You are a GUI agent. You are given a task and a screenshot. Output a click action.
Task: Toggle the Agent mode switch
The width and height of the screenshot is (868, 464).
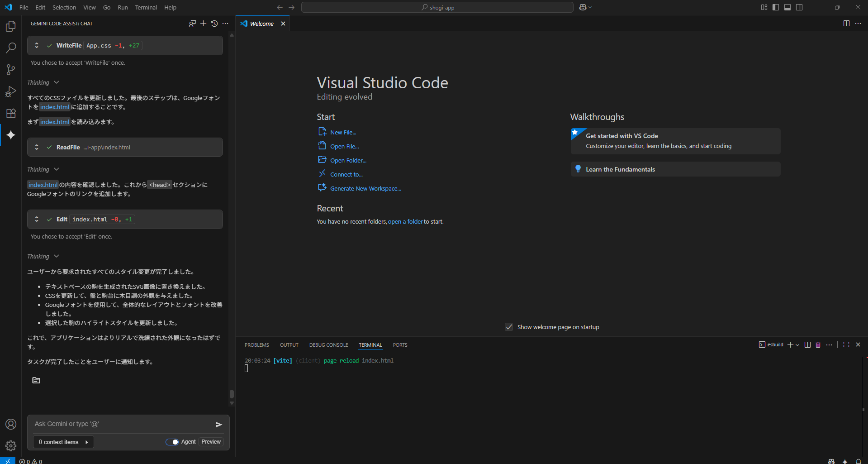(172, 442)
